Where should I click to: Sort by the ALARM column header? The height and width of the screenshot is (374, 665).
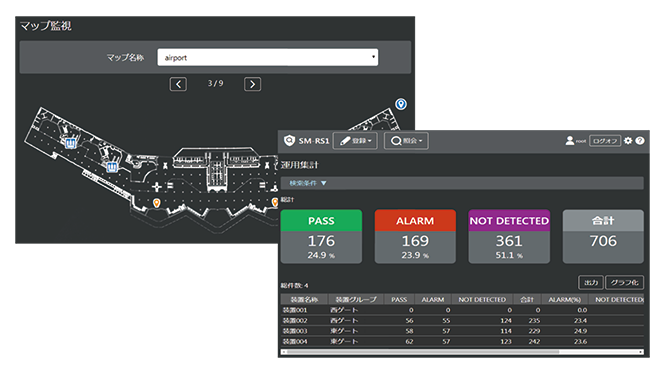(433, 299)
